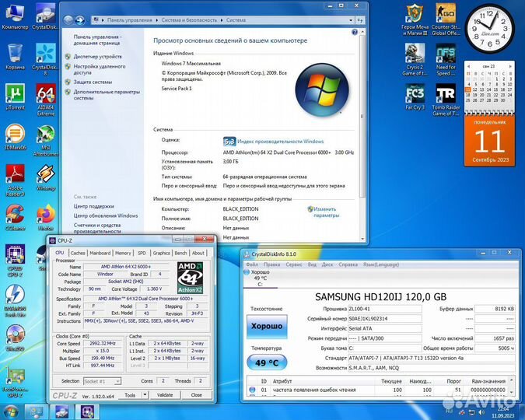Open Дополнительные параметры системы link
This screenshot has height=420, width=525.
107,95
